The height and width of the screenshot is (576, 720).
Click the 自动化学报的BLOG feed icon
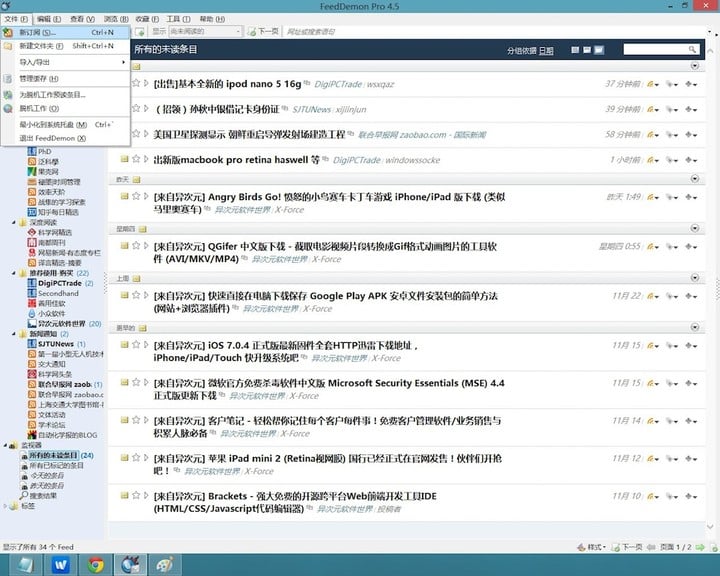(x=32, y=435)
